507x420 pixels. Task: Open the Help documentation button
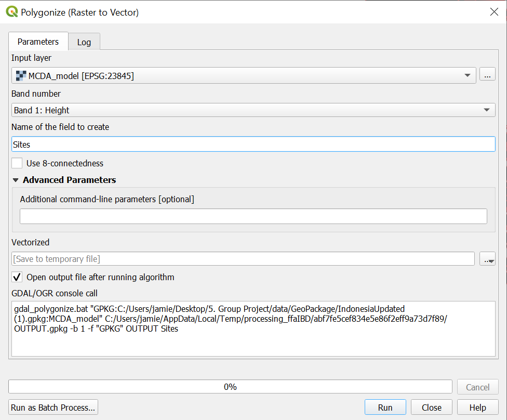coord(477,408)
